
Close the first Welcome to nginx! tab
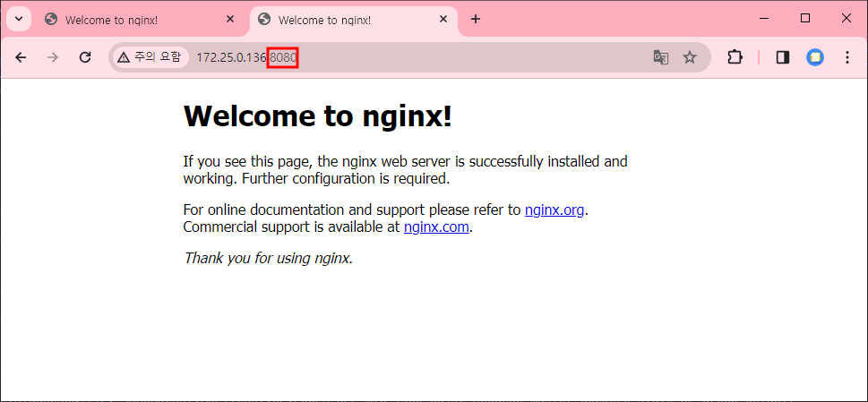(230, 20)
